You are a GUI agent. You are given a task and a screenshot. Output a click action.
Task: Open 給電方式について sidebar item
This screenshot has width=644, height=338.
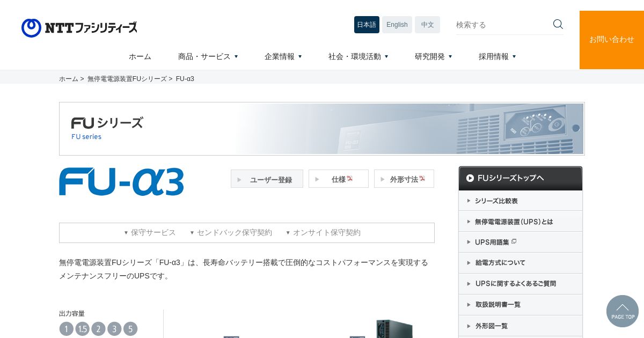(x=521, y=263)
